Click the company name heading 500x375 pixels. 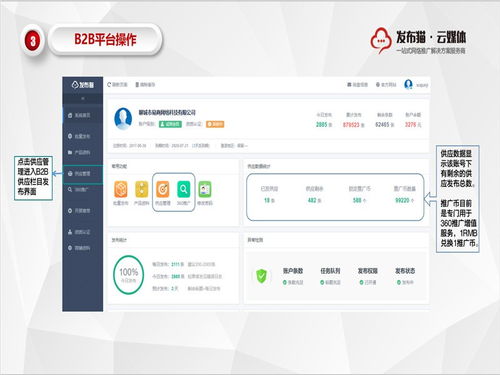click(x=167, y=112)
